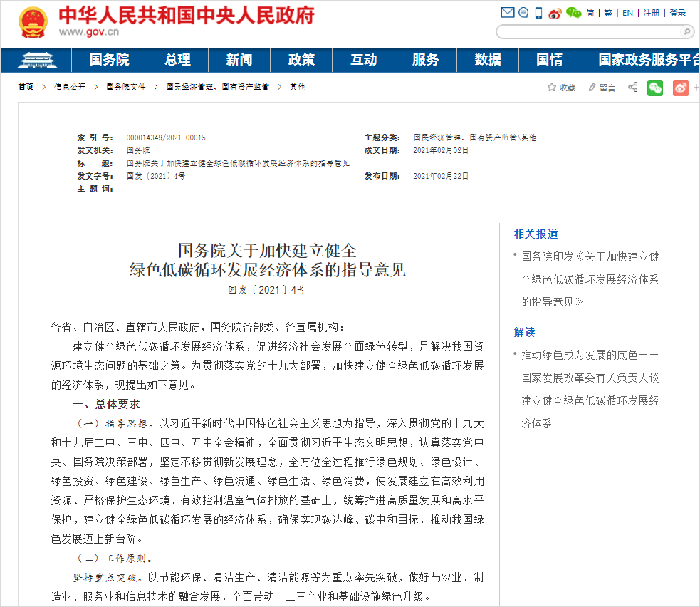700x607 pixels.
Task: Share the article via the green WeChat icon
Action: tap(654, 88)
